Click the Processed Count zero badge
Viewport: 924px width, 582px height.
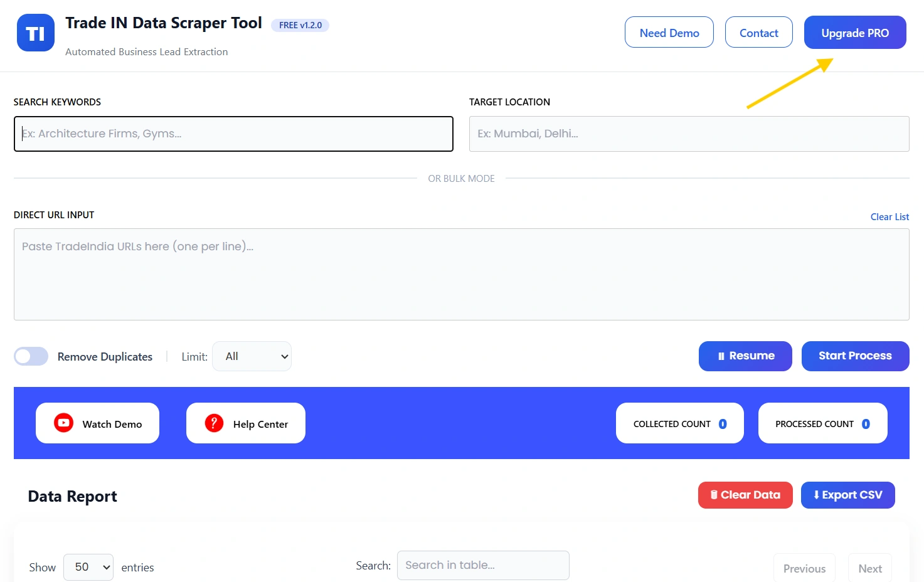pos(866,423)
